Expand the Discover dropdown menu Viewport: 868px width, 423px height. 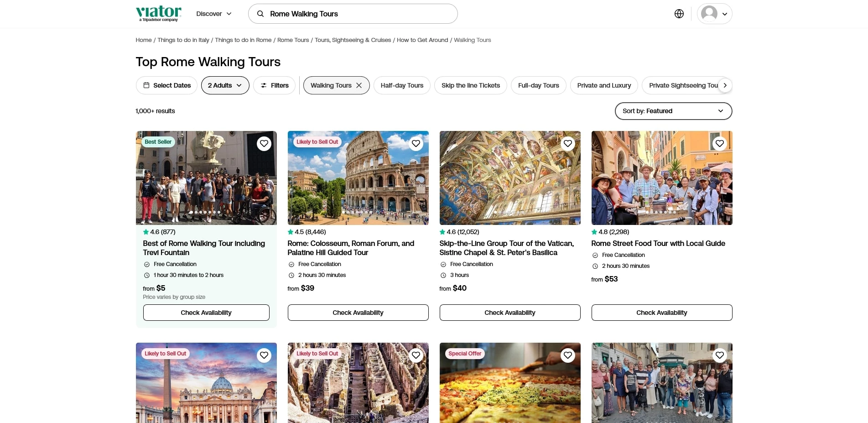pos(214,14)
